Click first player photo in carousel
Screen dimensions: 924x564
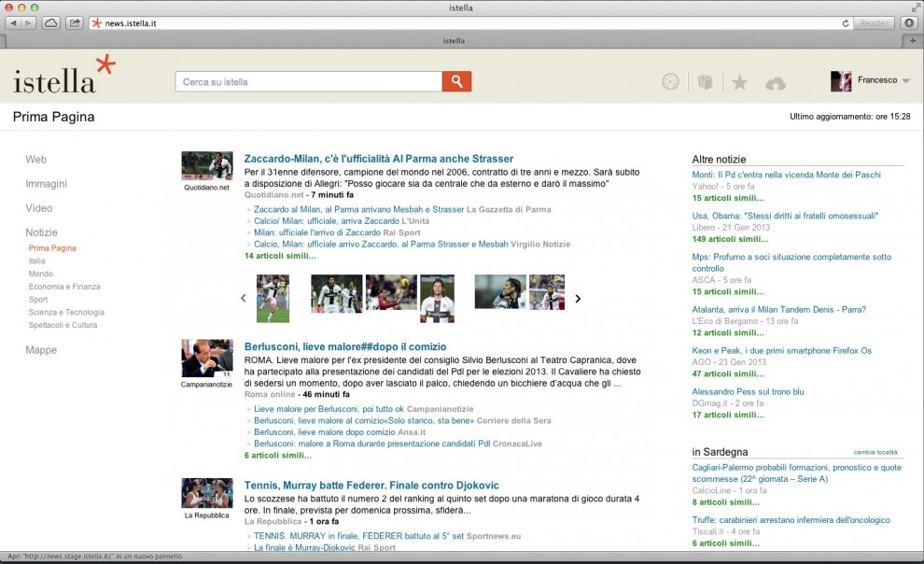click(x=273, y=298)
